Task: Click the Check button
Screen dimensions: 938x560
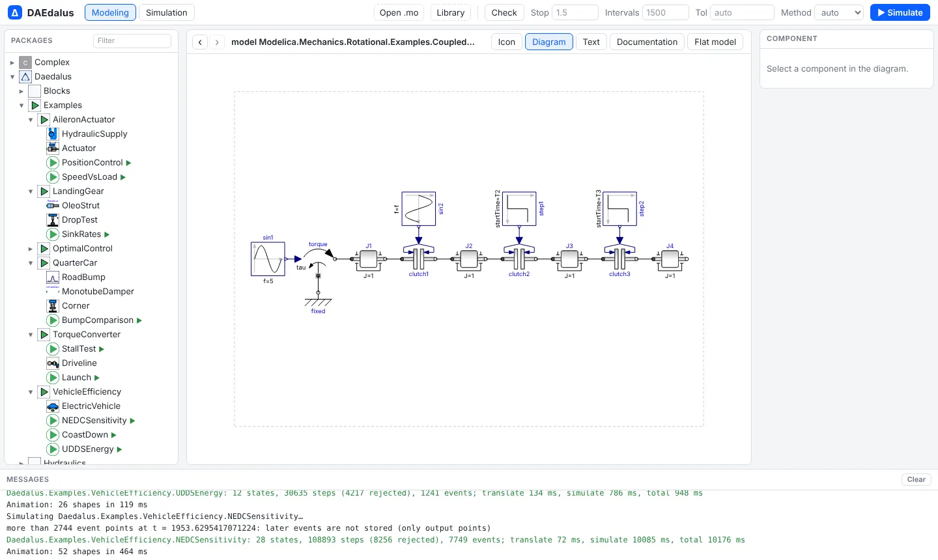Action: point(504,12)
